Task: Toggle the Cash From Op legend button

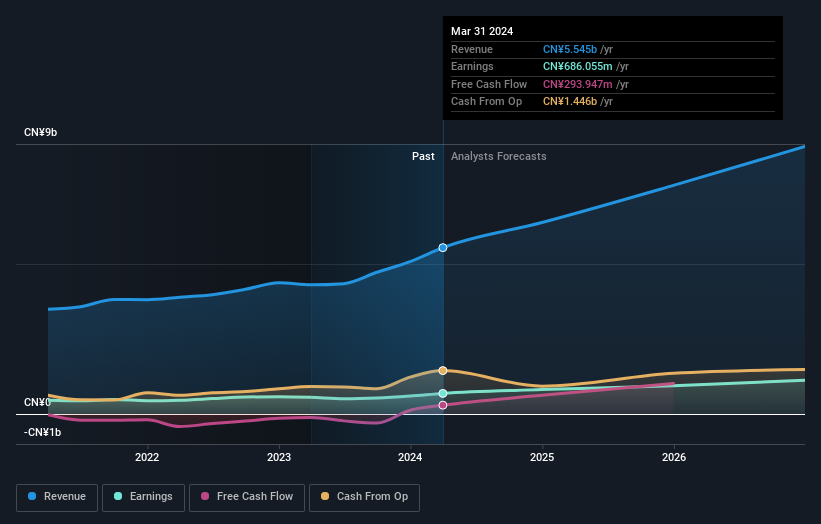Action: [x=364, y=497]
